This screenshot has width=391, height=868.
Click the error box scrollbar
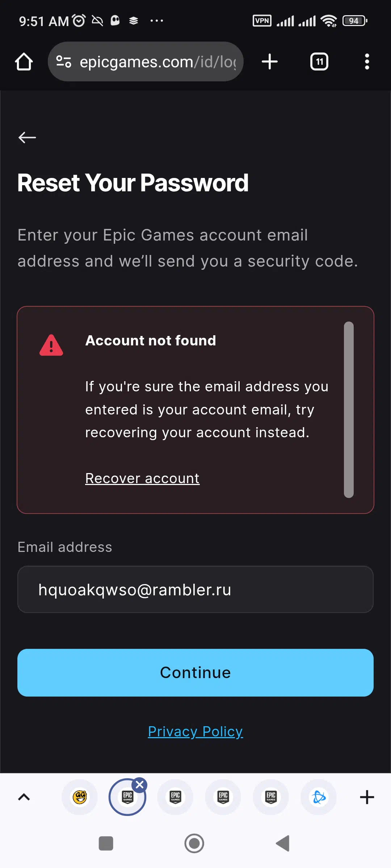click(349, 409)
